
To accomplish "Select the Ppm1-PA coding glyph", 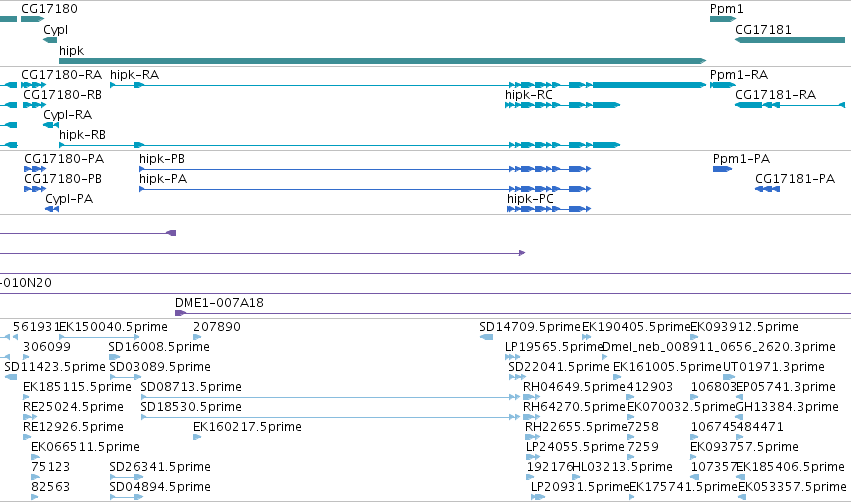I will [722, 169].
